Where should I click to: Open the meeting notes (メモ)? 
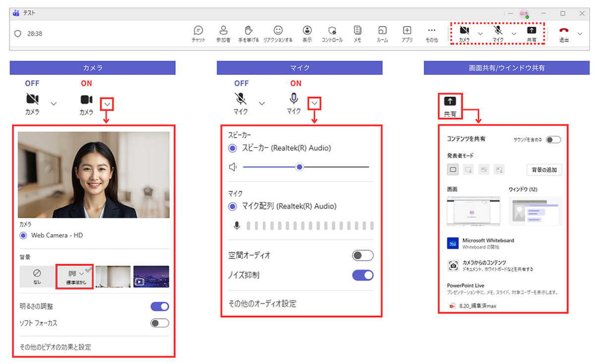(357, 33)
